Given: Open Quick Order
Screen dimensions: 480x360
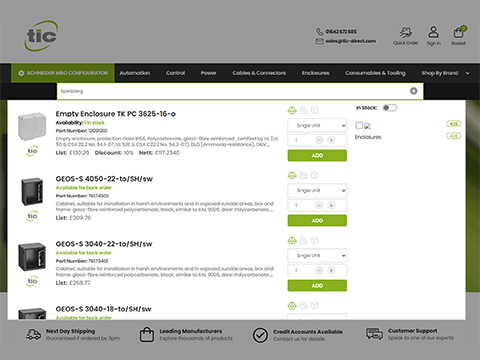Looking at the screenshot, I should click(x=405, y=36).
